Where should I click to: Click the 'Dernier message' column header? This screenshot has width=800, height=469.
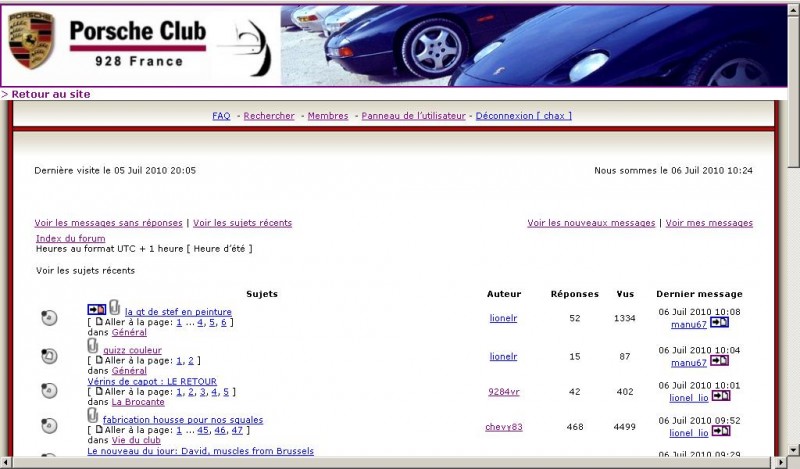point(699,294)
